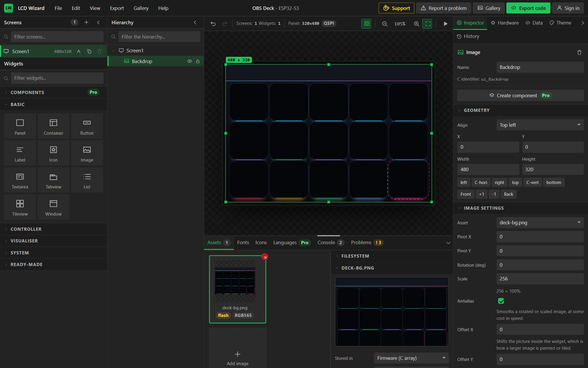Remove deck-bg.png asset with red X
Image resolution: width=588 pixels, height=368 pixels.
265,257
